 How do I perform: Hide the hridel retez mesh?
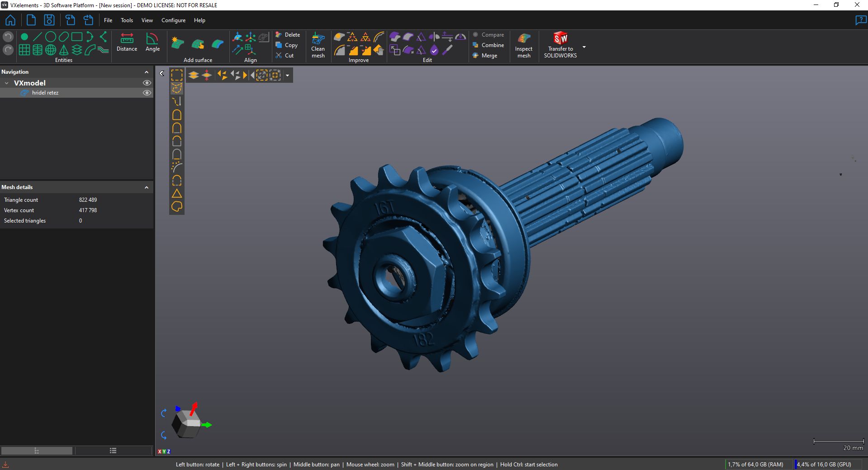(x=147, y=93)
